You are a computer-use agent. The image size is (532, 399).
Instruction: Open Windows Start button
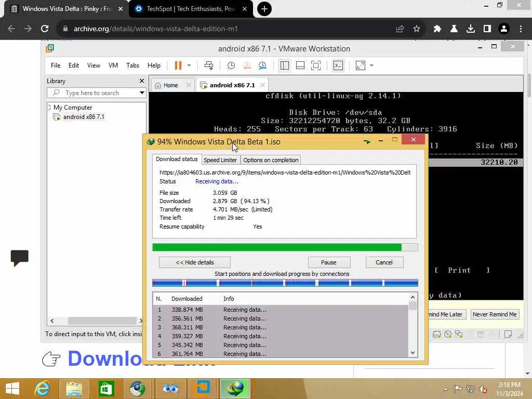point(12,389)
